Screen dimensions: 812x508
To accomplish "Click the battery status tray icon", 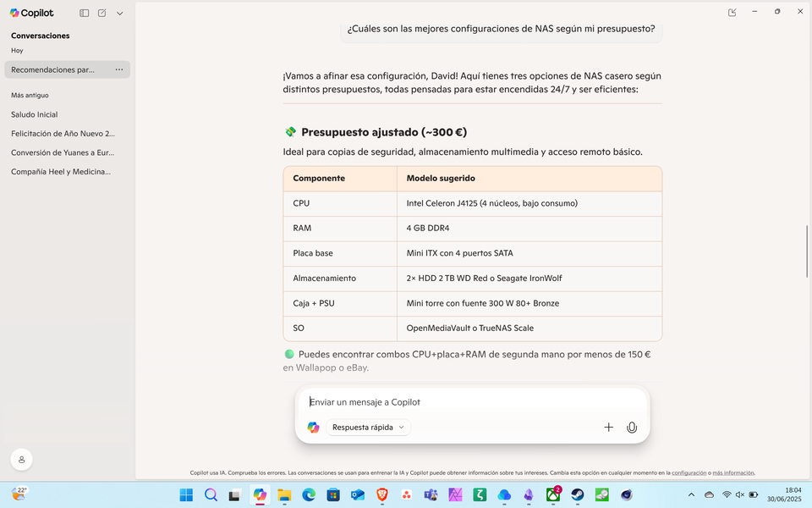I will coord(754,495).
